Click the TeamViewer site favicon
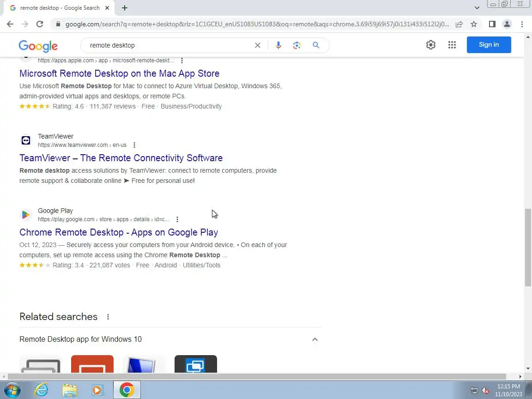The image size is (532, 399). click(26, 140)
